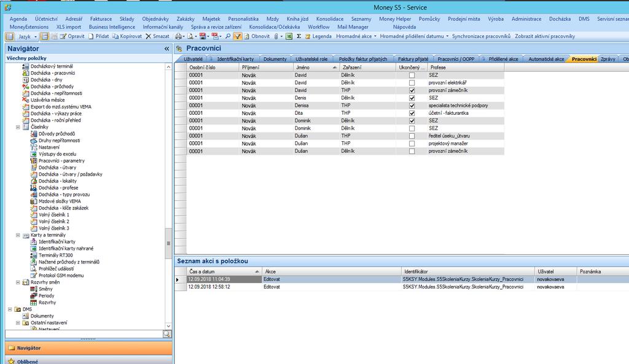Click the printer icon in toolbar
The height and width of the screenshot is (364, 629).
click(x=178, y=36)
